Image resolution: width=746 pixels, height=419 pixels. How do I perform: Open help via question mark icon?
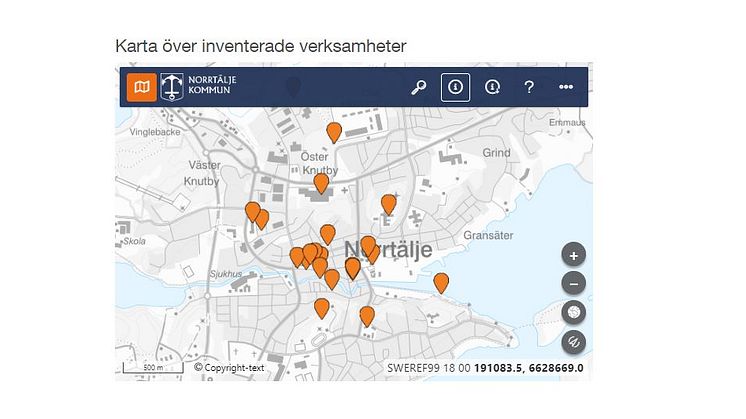point(529,88)
